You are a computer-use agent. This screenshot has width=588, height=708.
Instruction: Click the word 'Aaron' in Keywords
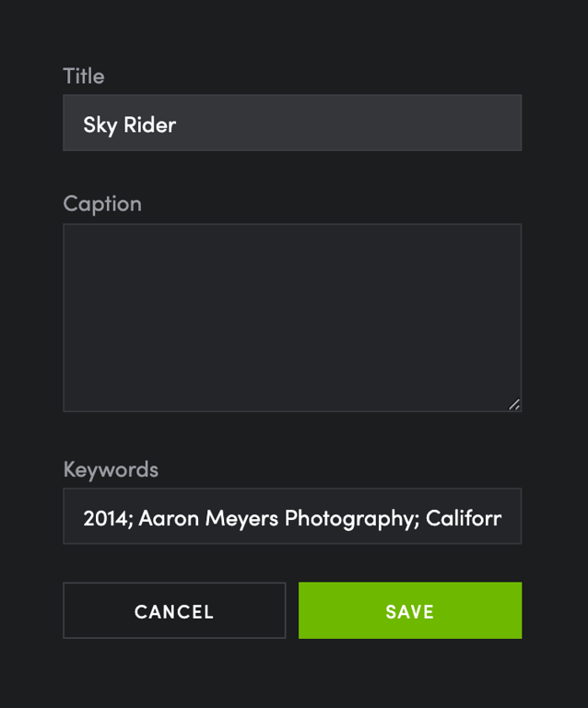tap(169, 518)
